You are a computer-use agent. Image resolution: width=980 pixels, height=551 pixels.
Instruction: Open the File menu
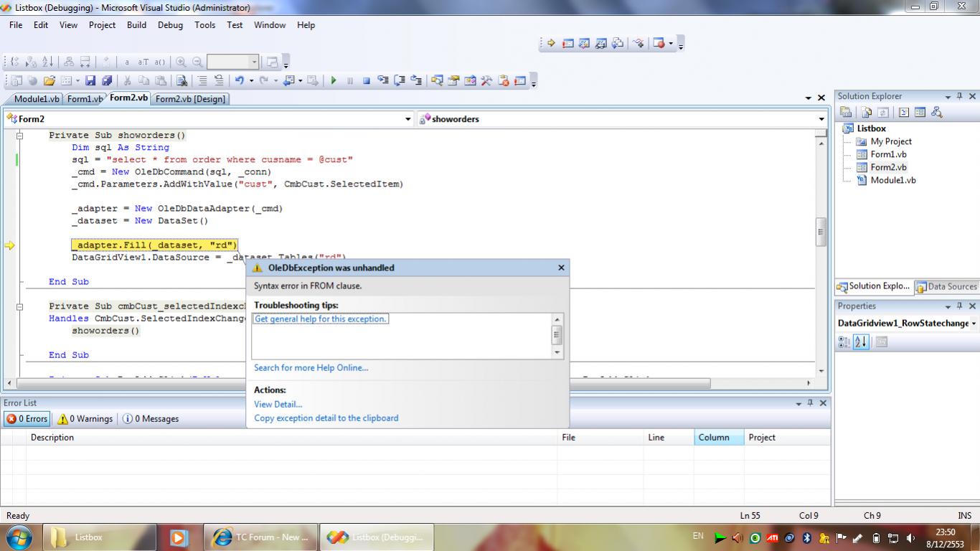(16, 24)
